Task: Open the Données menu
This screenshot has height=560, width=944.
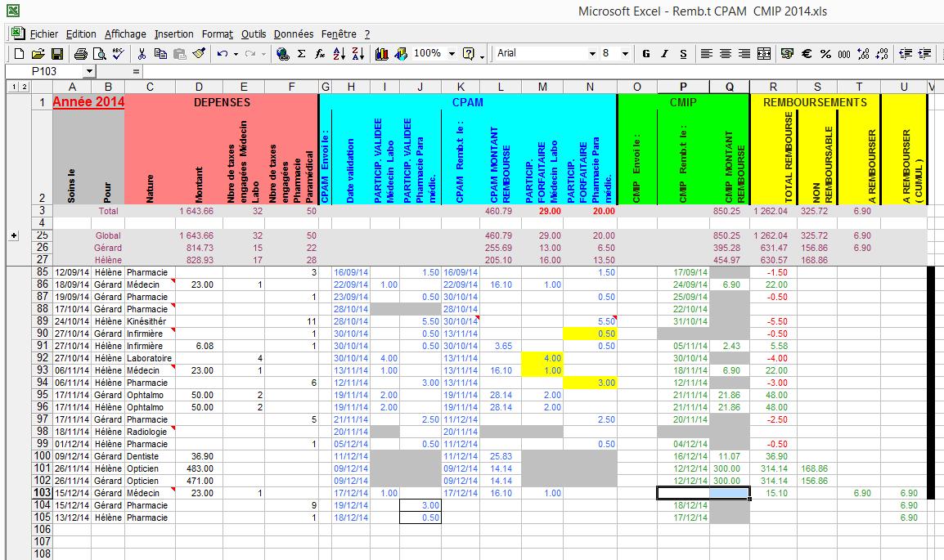Action: click(x=294, y=34)
